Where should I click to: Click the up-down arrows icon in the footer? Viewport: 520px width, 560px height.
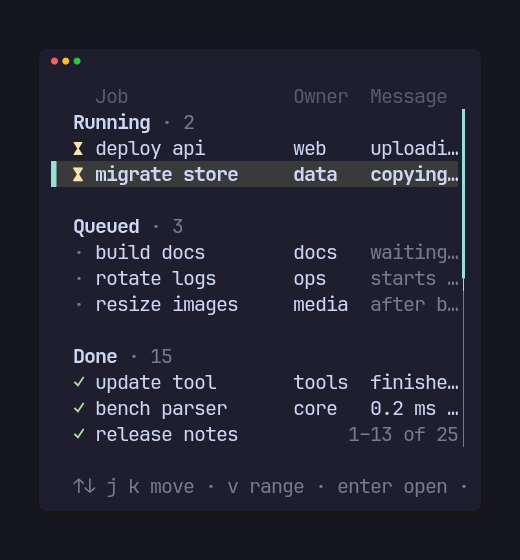click(84, 486)
